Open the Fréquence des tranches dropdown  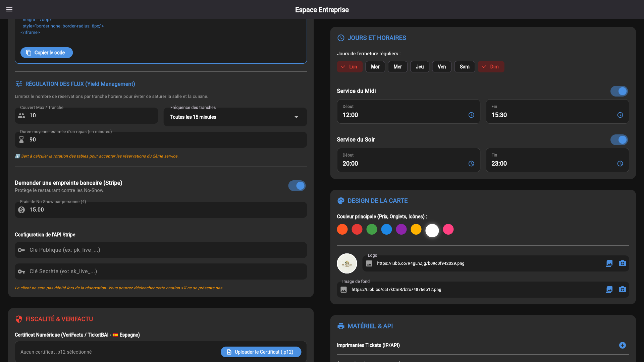[235, 117]
